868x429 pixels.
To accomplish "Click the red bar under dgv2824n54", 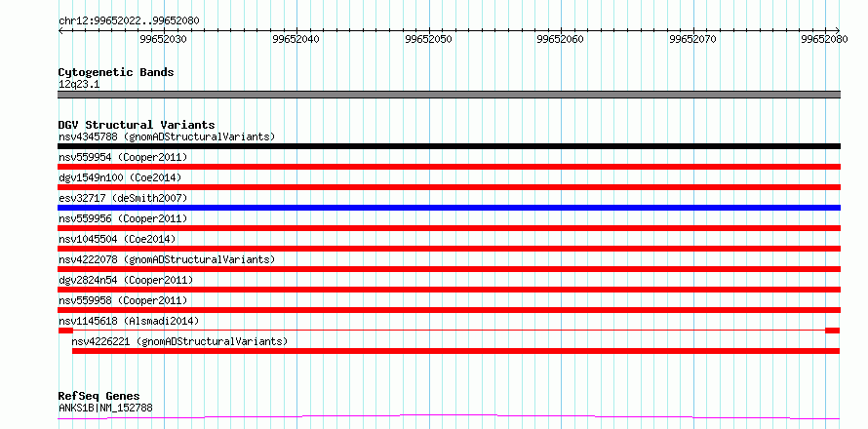I will (449, 290).
